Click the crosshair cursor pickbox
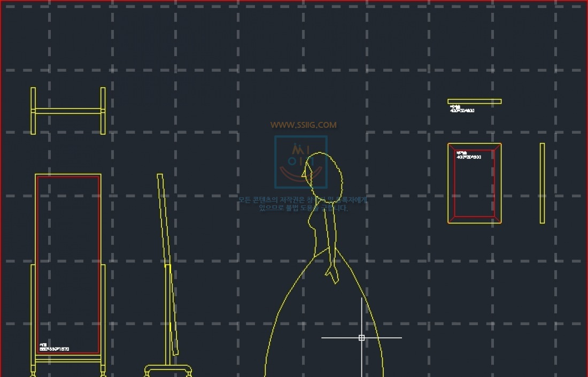The width and height of the screenshot is (588, 377). [361, 337]
